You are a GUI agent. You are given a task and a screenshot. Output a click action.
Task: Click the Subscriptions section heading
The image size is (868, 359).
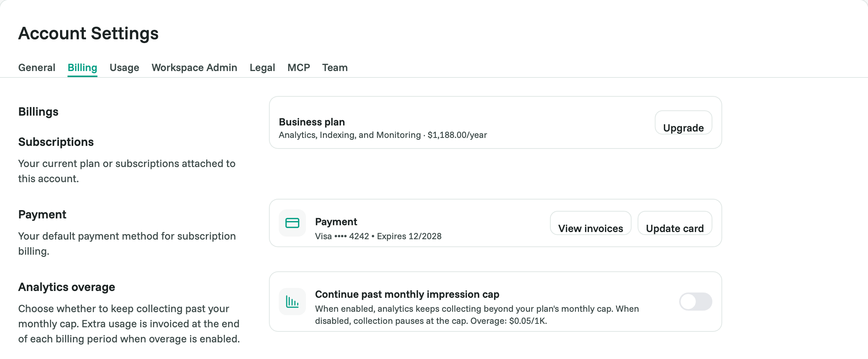56,142
